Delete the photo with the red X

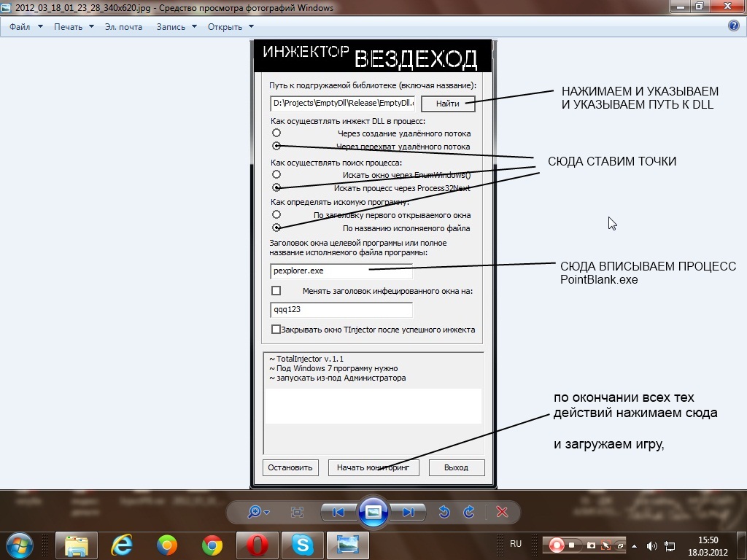pos(502,512)
